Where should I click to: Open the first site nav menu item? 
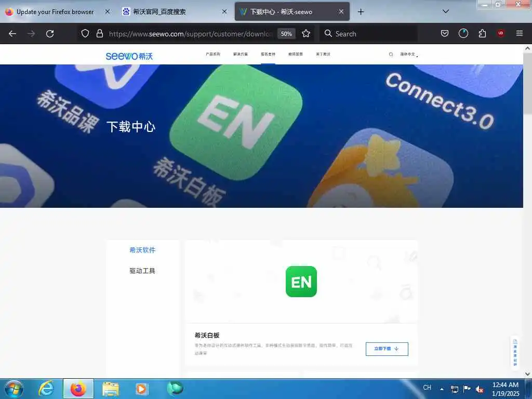212,54
